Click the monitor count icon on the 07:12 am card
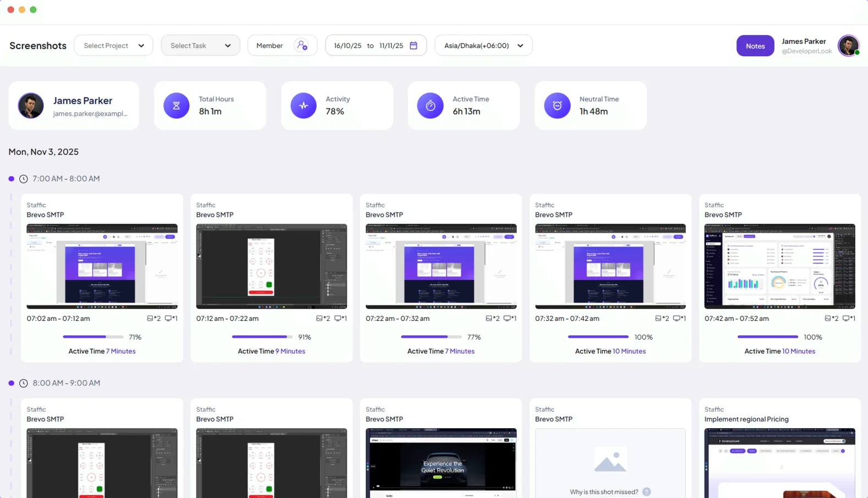 (x=338, y=319)
